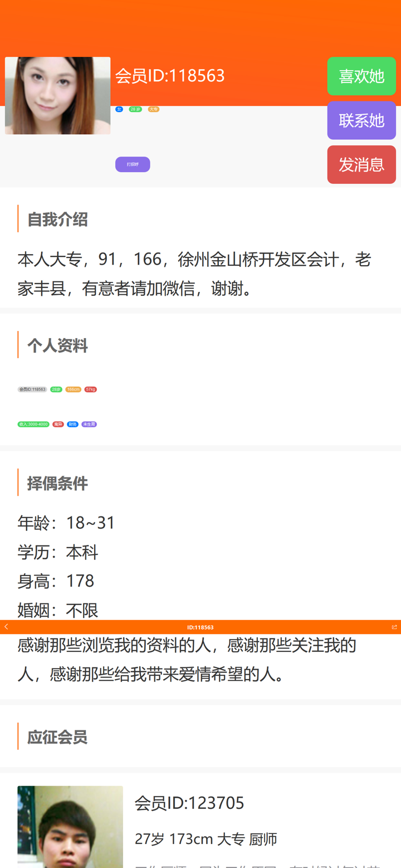This screenshot has width=401, height=868.
Task: Tap the blue 女 gender tag
Action: pos(119,109)
